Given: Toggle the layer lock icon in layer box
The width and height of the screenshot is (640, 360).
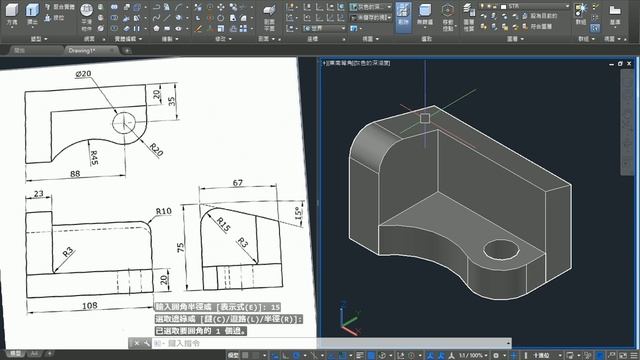Looking at the screenshot, I should click(x=495, y=7).
